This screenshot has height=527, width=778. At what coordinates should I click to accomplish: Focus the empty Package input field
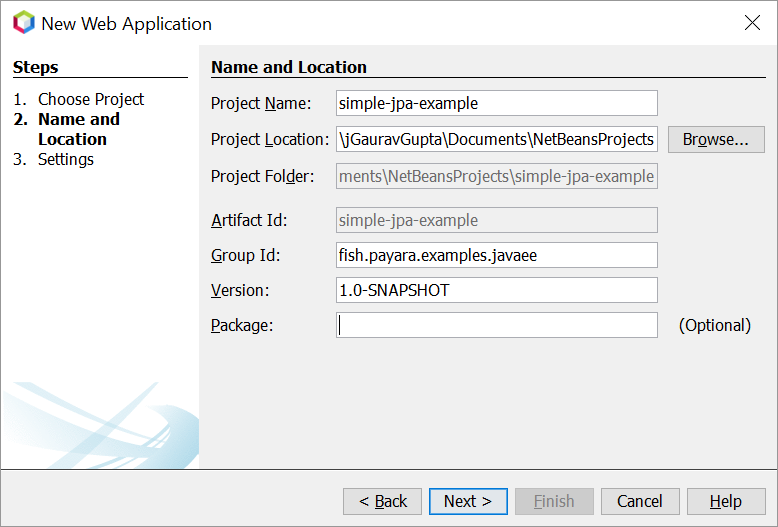pyautogui.click(x=496, y=325)
